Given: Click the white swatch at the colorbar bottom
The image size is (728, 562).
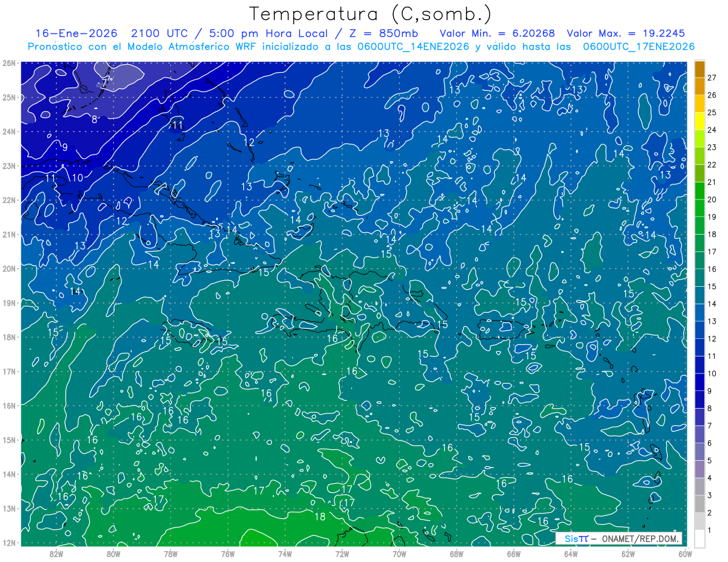Looking at the screenshot, I should pyautogui.click(x=699, y=538).
